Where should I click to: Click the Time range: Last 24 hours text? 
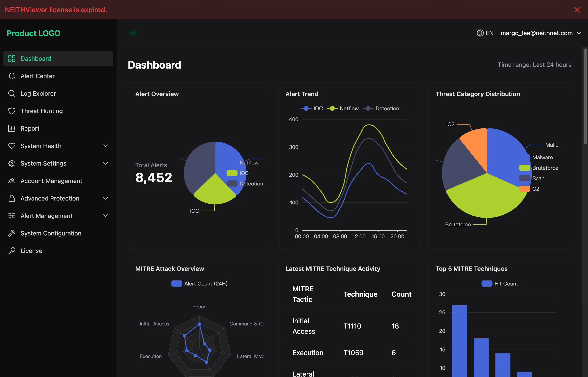(534, 65)
